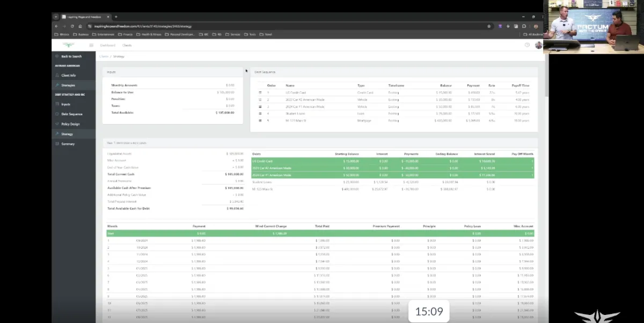Click the Premium Payment column header
The width and height of the screenshot is (644, 323).
pyautogui.click(x=386, y=226)
